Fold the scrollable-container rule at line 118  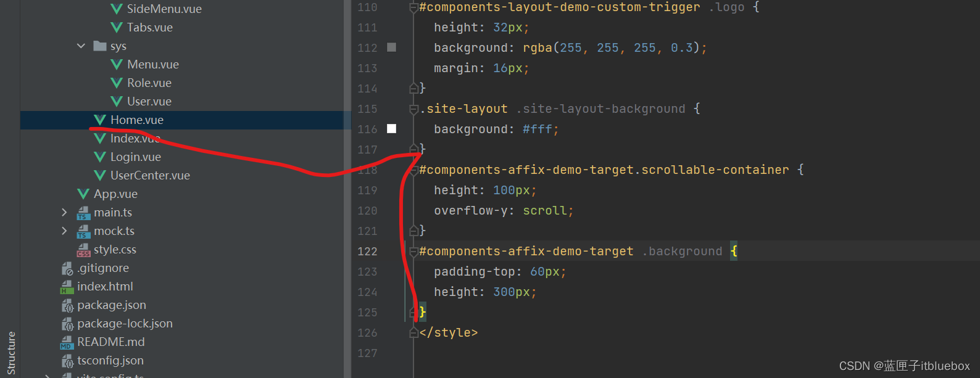coord(413,170)
